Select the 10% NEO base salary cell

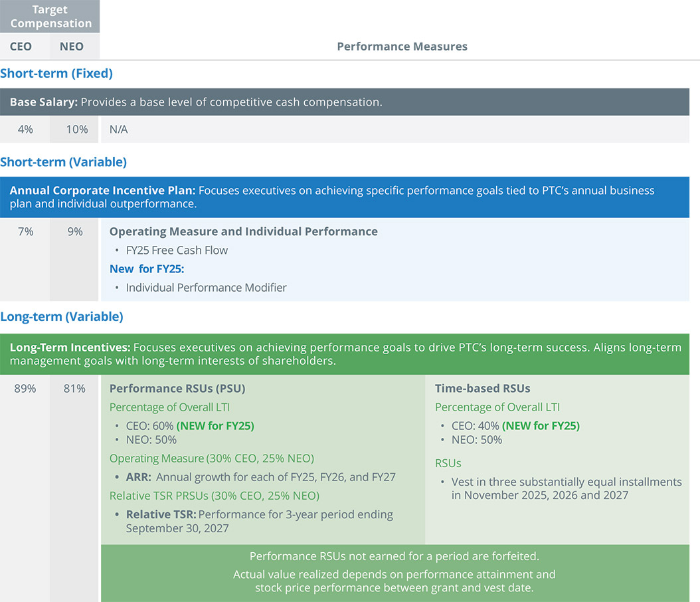pyautogui.click(x=76, y=130)
